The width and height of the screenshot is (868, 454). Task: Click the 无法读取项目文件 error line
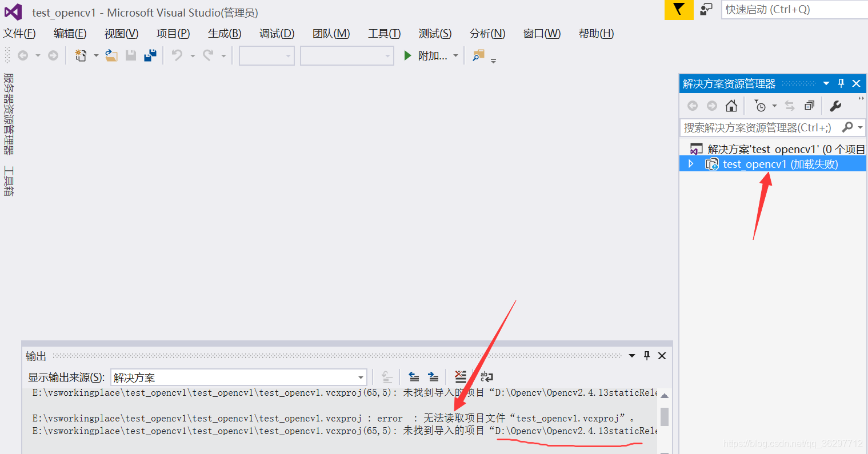click(x=333, y=418)
